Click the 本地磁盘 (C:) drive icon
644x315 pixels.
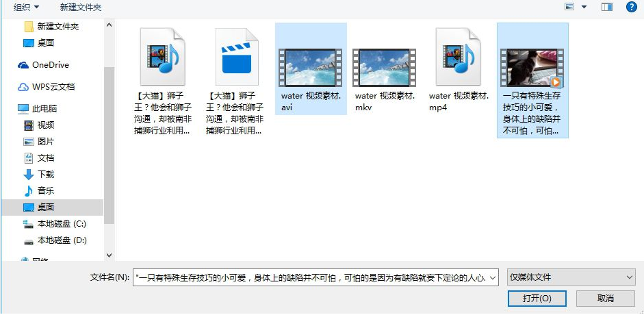[28, 224]
